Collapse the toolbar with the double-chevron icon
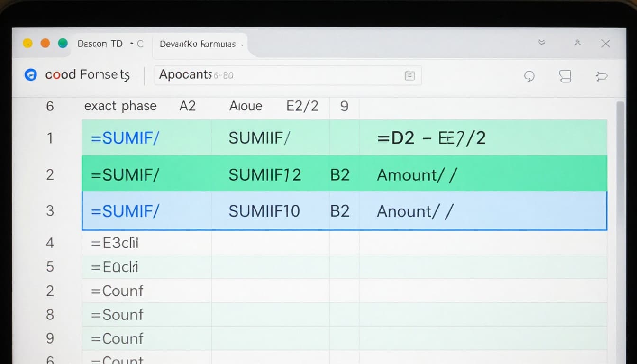This screenshot has height=364, width=637. (x=541, y=42)
